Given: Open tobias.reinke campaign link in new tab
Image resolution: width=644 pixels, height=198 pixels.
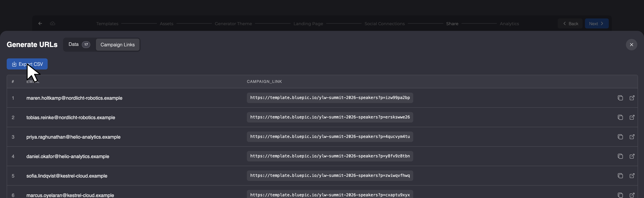Looking at the screenshot, I should point(632,117).
